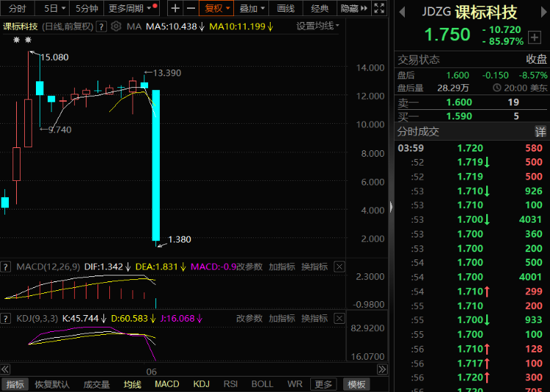The image size is (550, 392).
Task: Click the 06 date axis marker
Action: click(x=152, y=371)
